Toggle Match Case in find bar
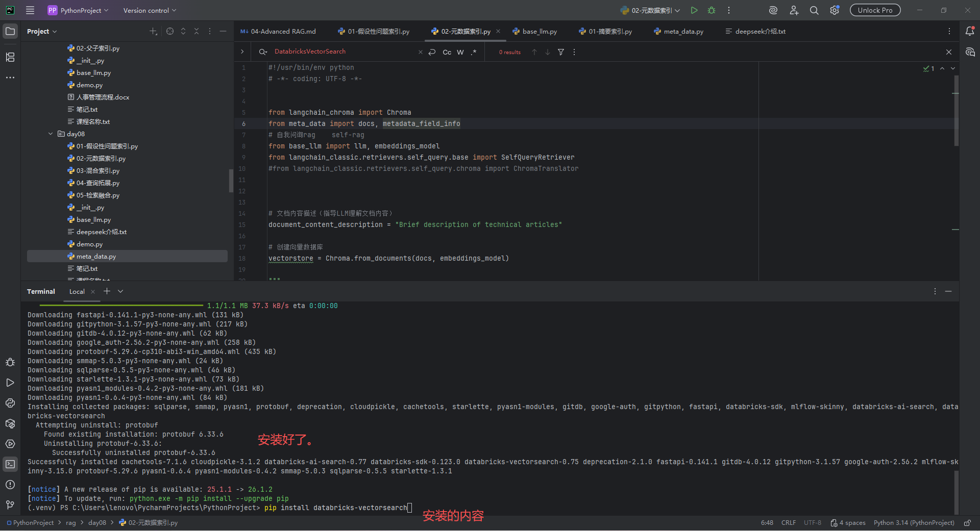 coord(447,52)
